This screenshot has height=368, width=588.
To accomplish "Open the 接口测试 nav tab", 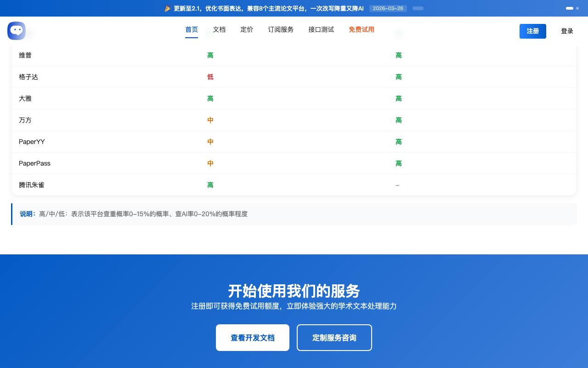I will coord(321,30).
